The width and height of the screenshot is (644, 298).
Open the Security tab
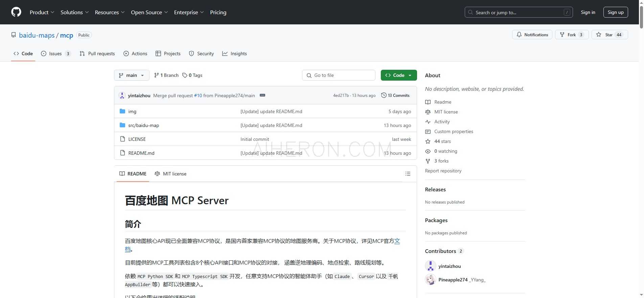tap(201, 54)
